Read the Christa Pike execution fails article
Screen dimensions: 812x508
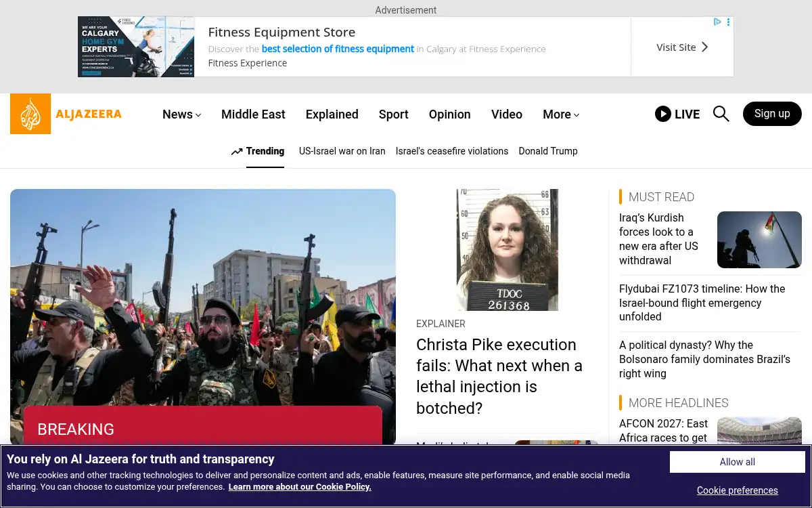[499, 376]
